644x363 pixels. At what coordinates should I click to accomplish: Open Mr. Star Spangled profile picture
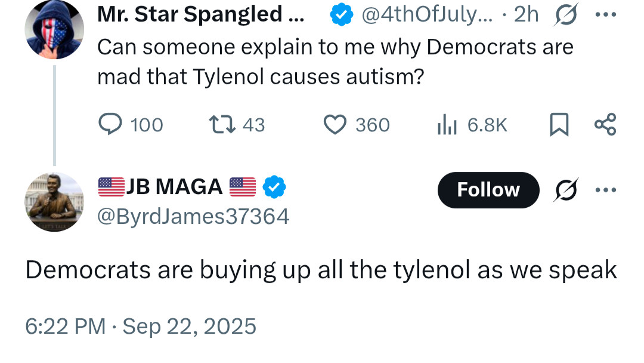tap(54, 30)
